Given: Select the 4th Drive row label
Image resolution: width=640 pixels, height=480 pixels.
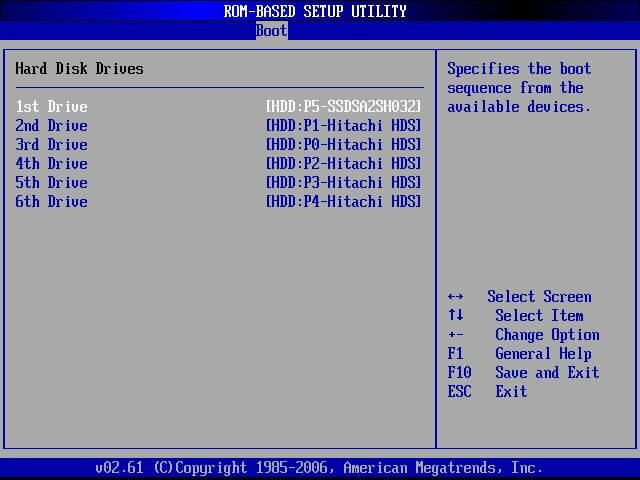Looking at the screenshot, I should (51, 163).
